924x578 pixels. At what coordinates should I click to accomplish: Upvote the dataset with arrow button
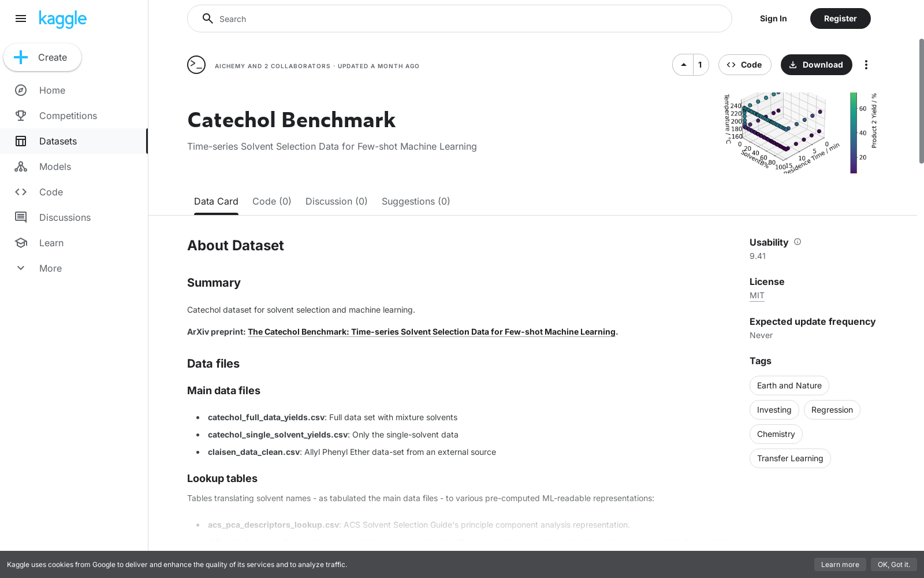click(683, 65)
